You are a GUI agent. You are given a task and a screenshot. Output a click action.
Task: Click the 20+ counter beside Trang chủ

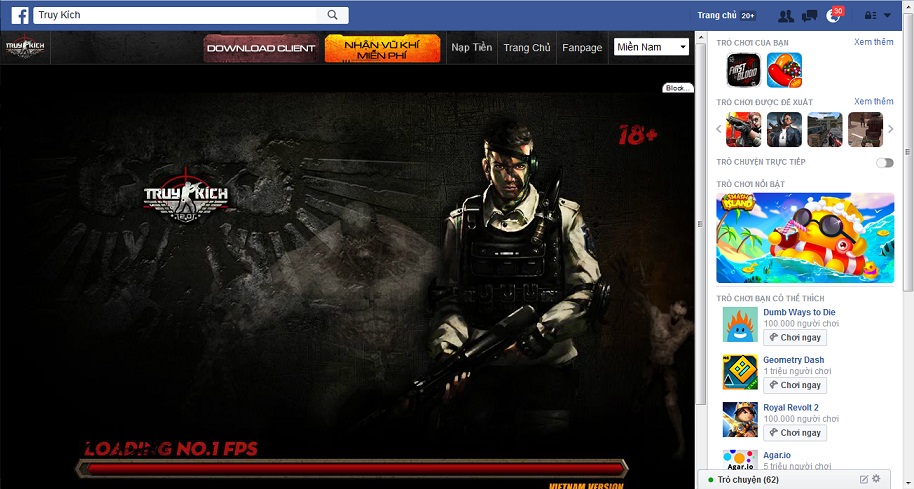748,16
